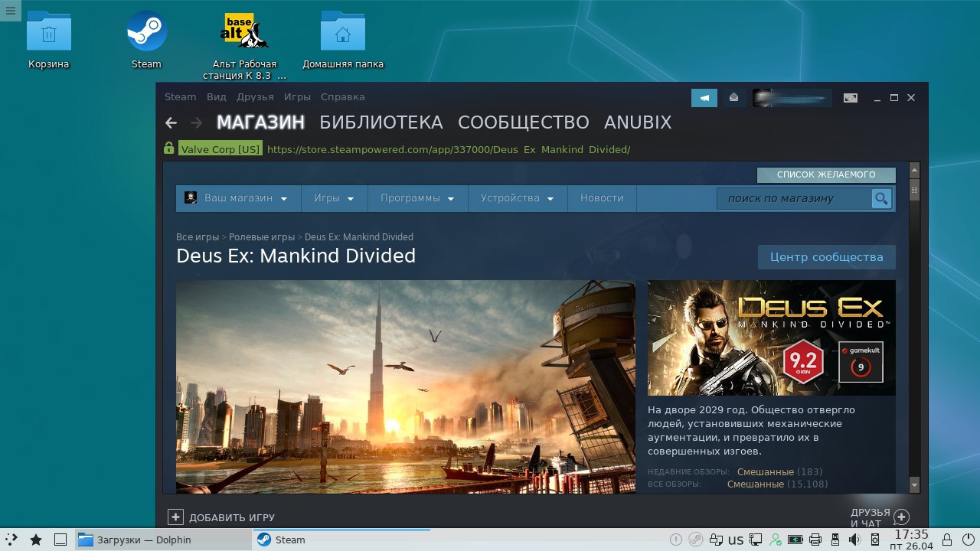The image size is (980, 551).
Task: Click the Ролевые игры breadcrumb link
Action: [261, 237]
